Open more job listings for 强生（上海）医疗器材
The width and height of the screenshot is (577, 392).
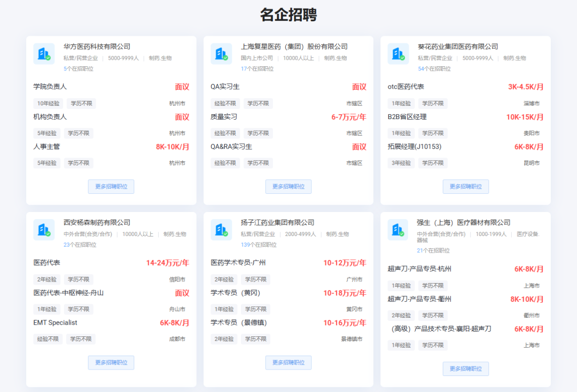(x=465, y=369)
